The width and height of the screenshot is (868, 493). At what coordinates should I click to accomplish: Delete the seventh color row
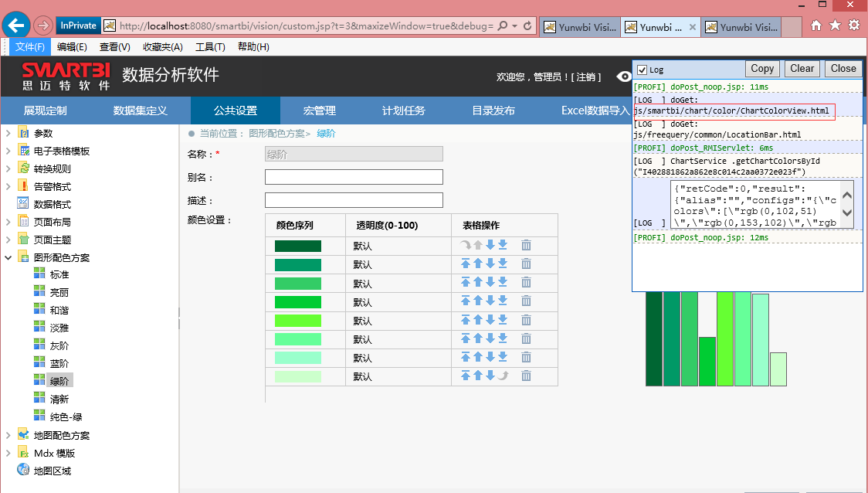click(526, 357)
